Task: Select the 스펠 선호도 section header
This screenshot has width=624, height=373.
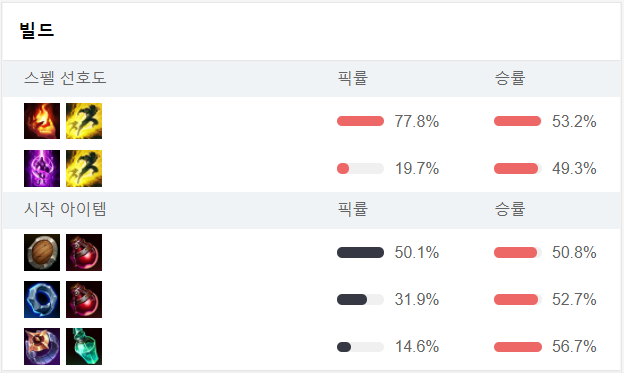Action: point(65,78)
